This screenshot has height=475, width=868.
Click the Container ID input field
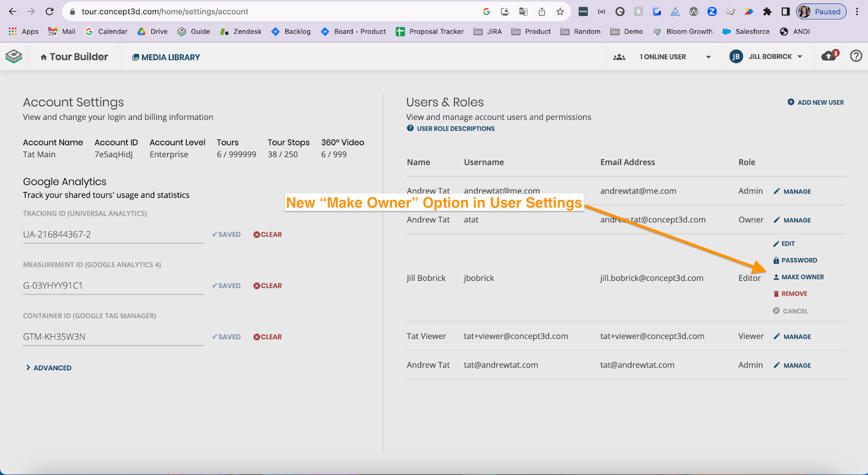[x=113, y=337]
